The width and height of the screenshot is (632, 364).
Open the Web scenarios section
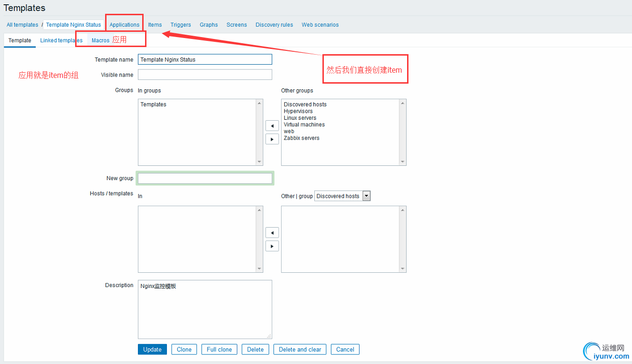tap(320, 25)
